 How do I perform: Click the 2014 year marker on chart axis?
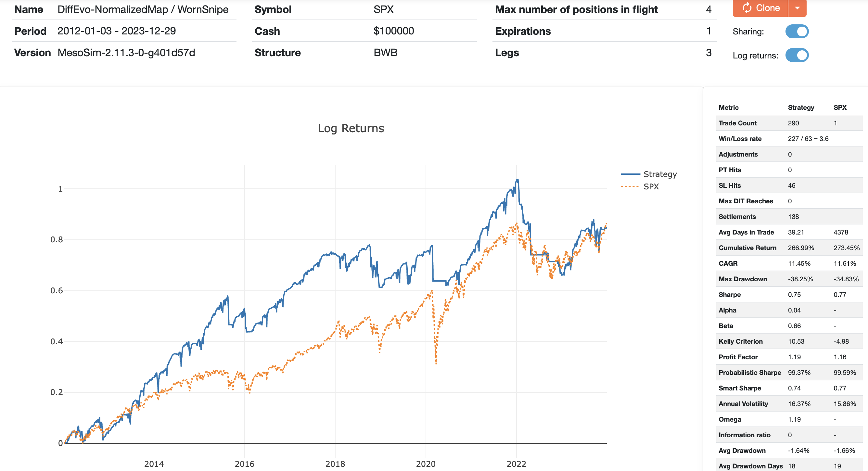click(153, 458)
